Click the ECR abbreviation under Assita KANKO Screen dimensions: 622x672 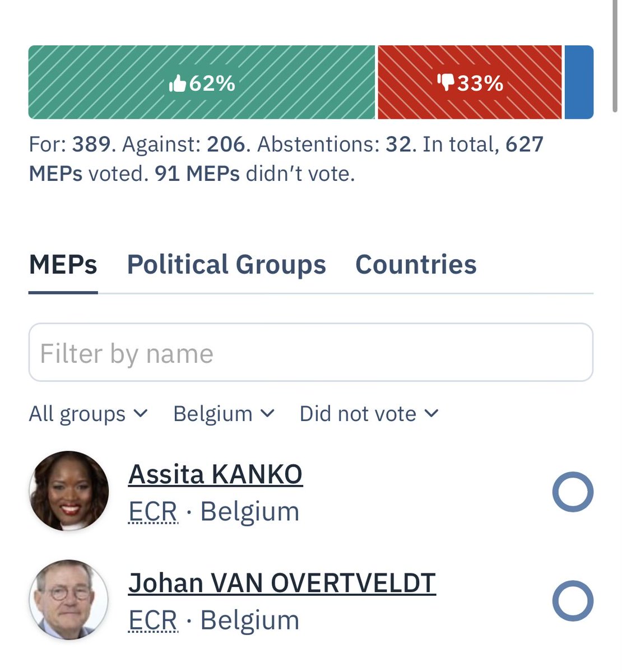[153, 511]
